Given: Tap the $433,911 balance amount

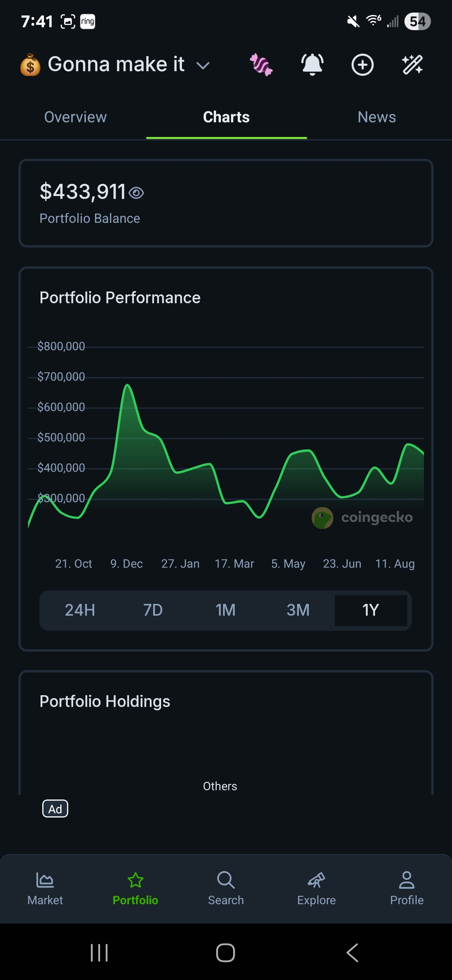Looking at the screenshot, I should tap(83, 192).
